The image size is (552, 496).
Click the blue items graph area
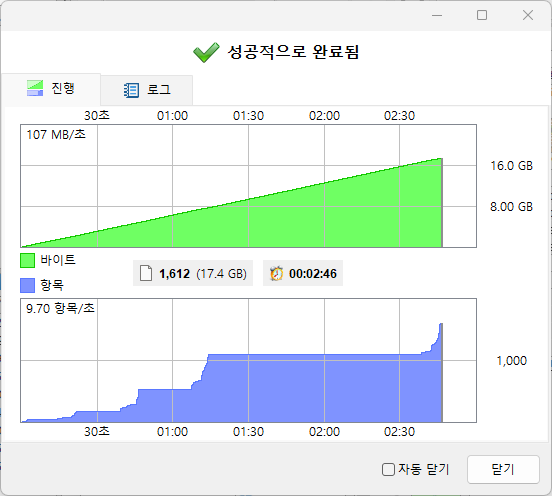pos(249,360)
